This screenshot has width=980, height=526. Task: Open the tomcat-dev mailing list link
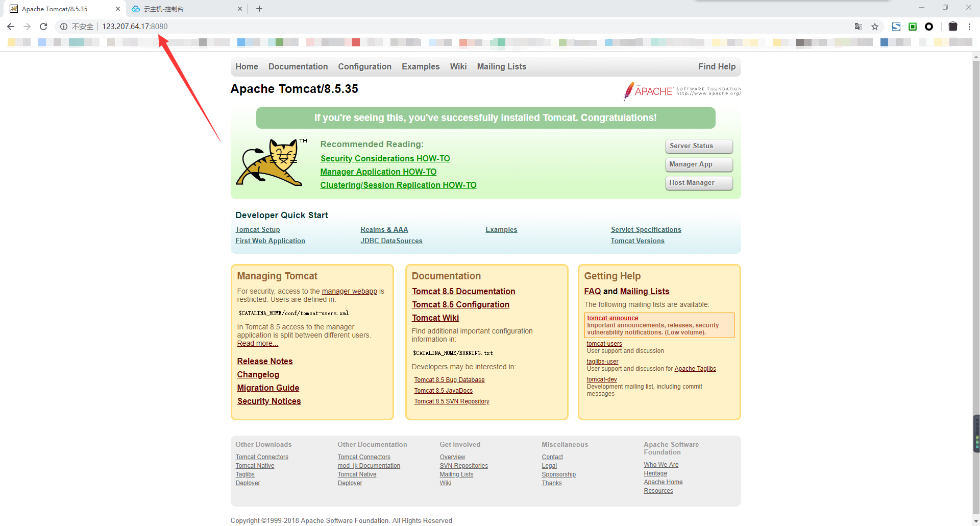pyautogui.click(x=602, y=379)
